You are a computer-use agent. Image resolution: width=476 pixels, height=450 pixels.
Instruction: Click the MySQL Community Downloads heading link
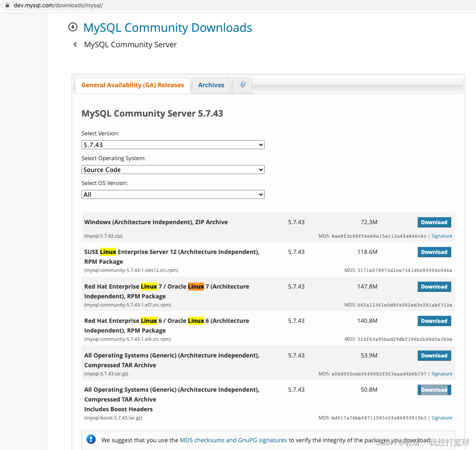(168, 28)
